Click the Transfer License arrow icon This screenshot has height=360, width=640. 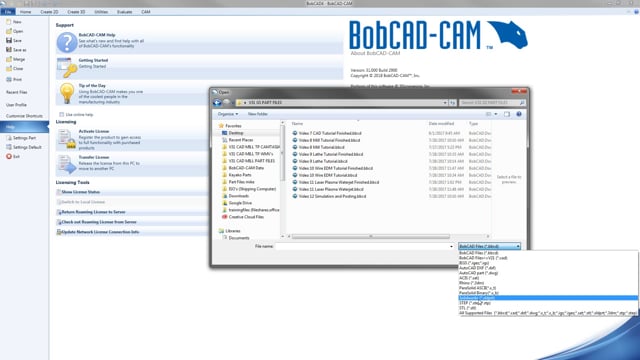click(x=67, y=164)
